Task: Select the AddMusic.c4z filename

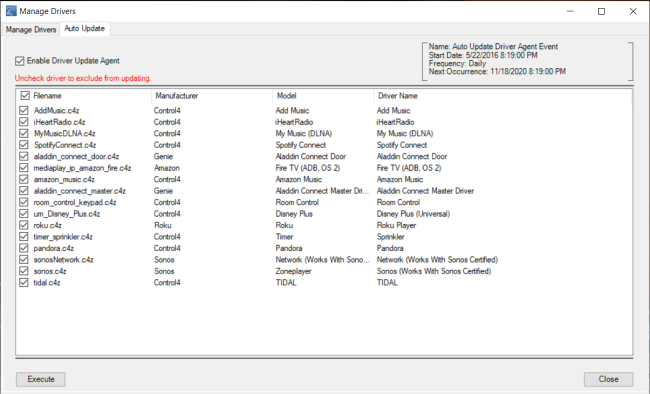Action: [56, 110]
